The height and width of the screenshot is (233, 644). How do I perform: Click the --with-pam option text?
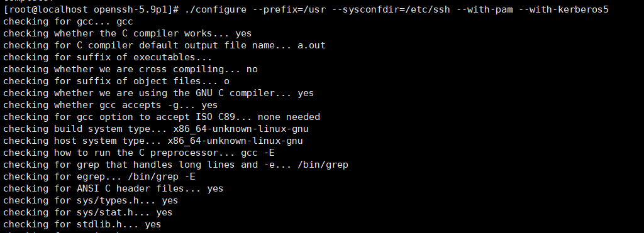[485, 9]
